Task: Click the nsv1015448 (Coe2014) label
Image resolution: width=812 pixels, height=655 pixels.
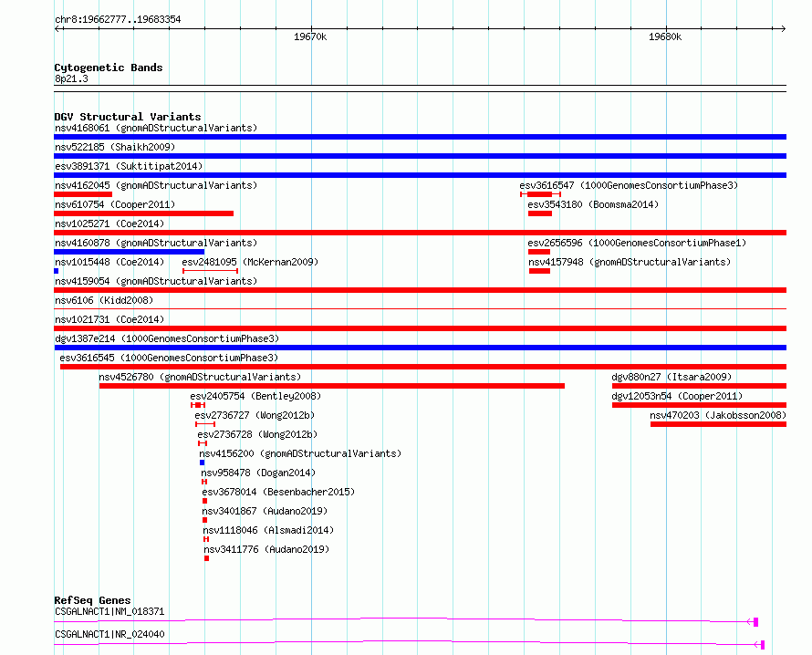Action: [109, 262]
